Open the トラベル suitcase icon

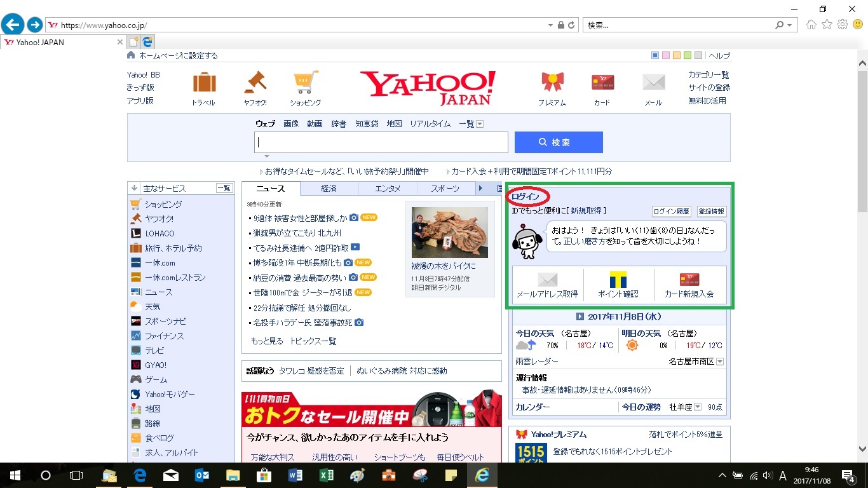tap(204, 83)
